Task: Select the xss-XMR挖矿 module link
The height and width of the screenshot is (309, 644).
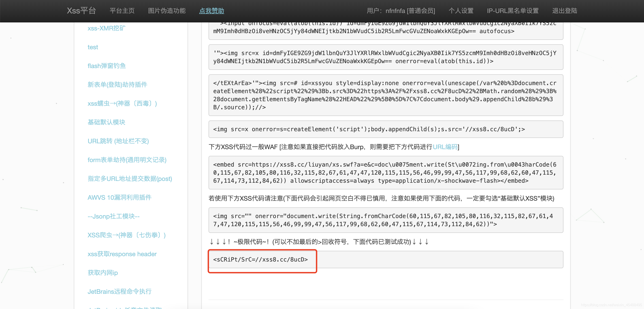Action: click(107, 28)
